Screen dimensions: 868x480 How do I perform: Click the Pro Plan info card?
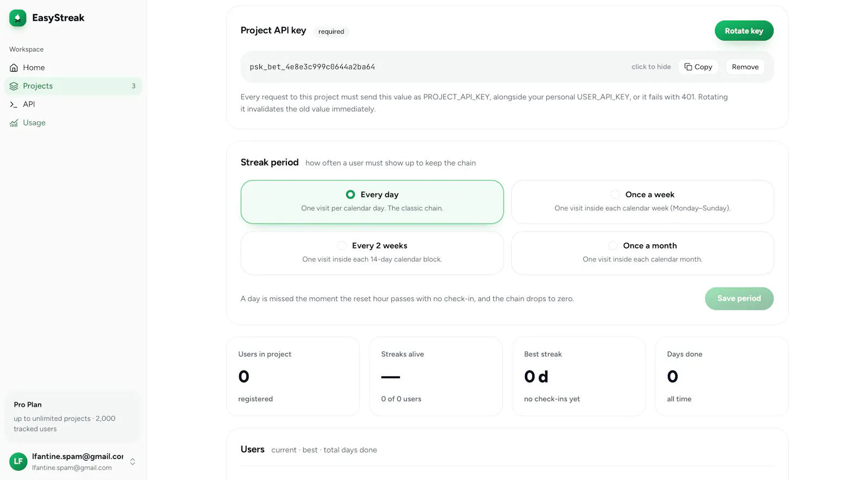tap(72, 417)
